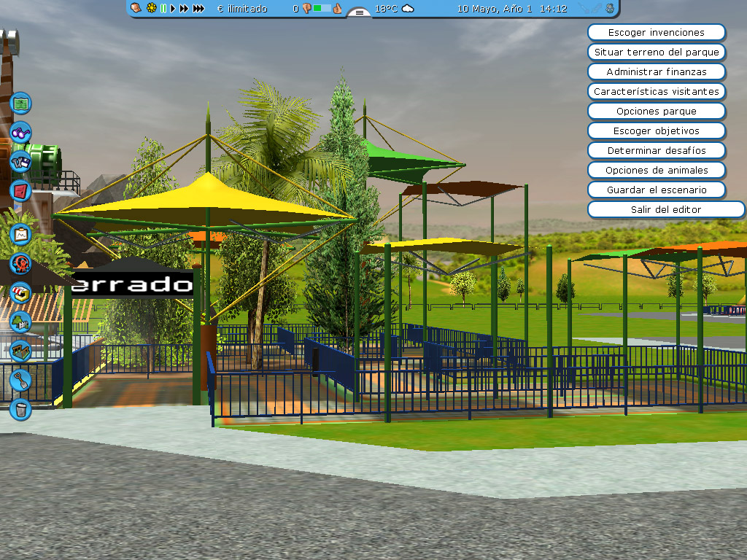This screenshot has width=747, height=560.
Task: Click 'Guardar el escenario'
Action: coord(657,190)
